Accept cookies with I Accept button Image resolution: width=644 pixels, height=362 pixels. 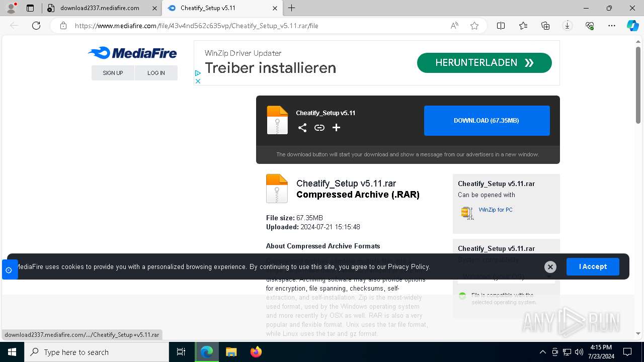[x=593, y=266]
